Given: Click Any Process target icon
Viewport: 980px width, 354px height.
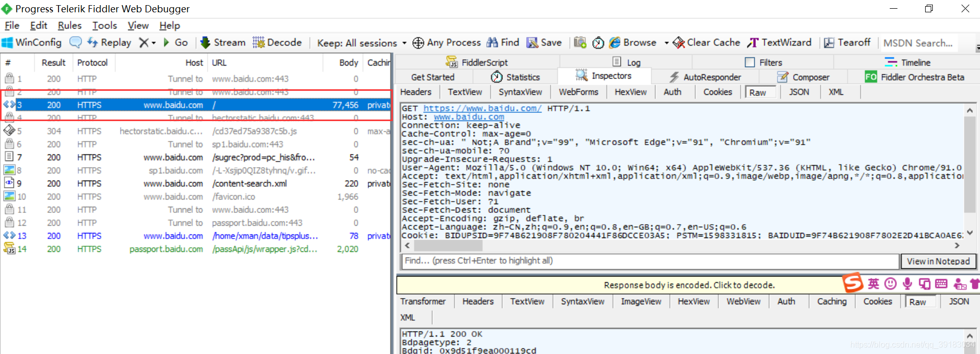Looking at the screenshot, I should pos(418,43).
